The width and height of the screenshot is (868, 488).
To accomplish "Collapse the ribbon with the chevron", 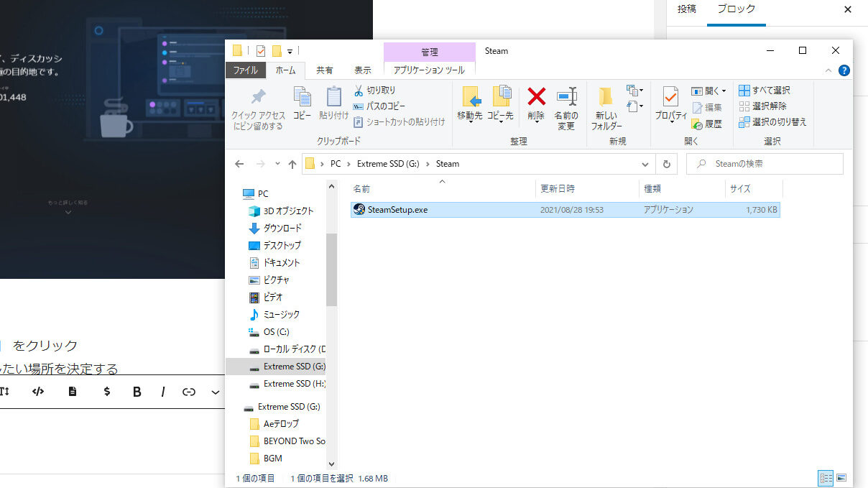I will point(828,70).
